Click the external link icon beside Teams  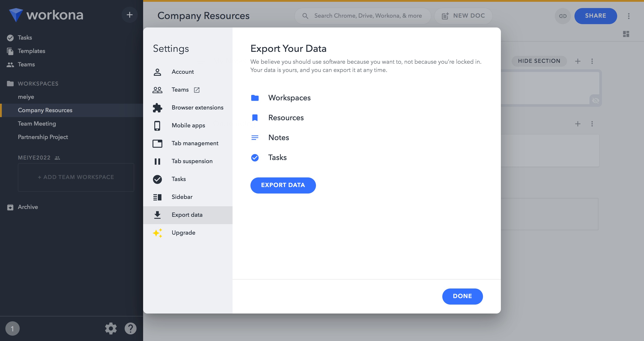pyautogui.click(x=197, y=90)
